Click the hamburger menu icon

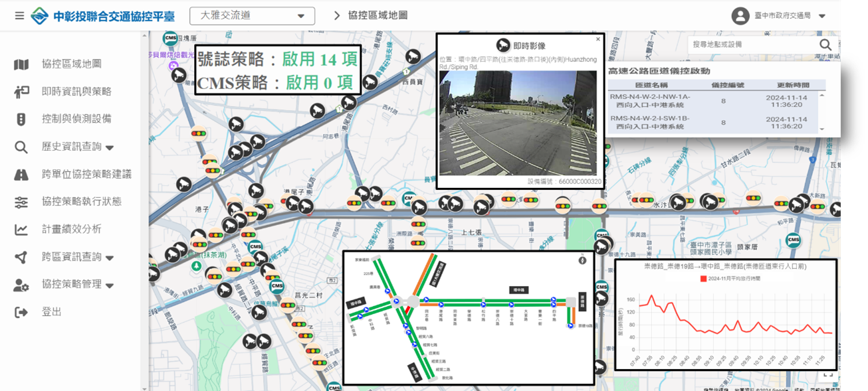point(19,16)
